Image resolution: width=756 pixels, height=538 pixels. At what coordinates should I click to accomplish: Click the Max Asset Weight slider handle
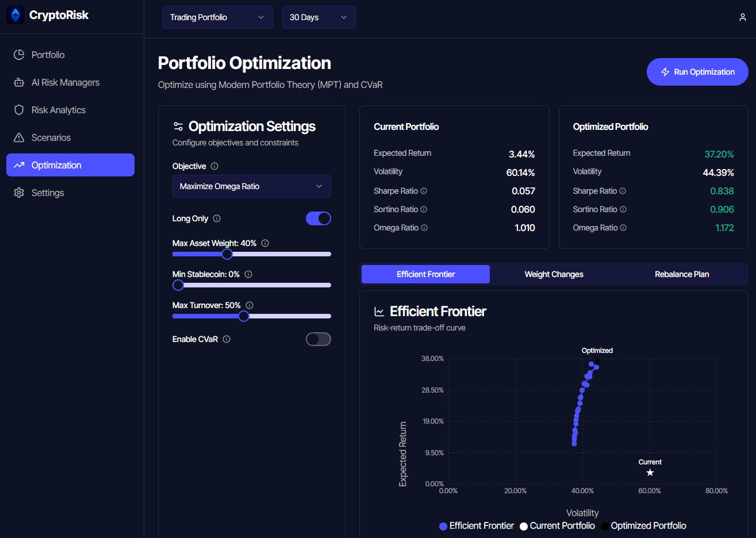click(227, 254)
